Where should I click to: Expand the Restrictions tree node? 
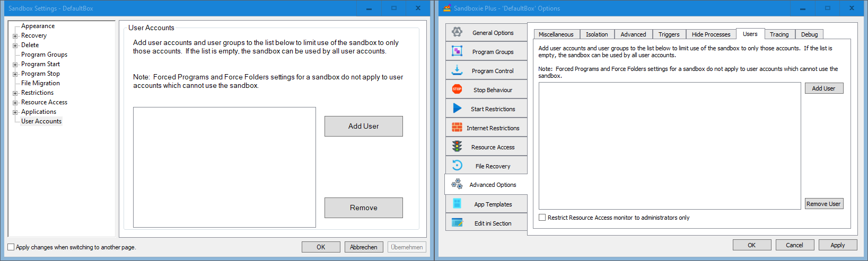click(15, 93)
